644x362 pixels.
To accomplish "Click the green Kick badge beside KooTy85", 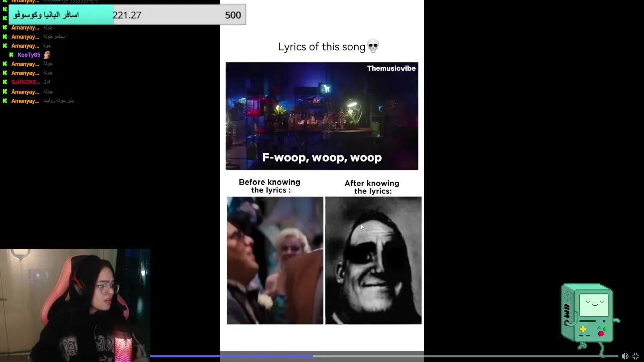I will [11, 55].
